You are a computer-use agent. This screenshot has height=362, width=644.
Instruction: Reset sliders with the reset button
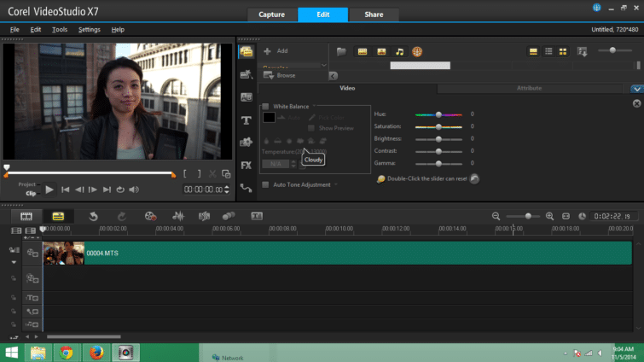(x=474, y=178)
